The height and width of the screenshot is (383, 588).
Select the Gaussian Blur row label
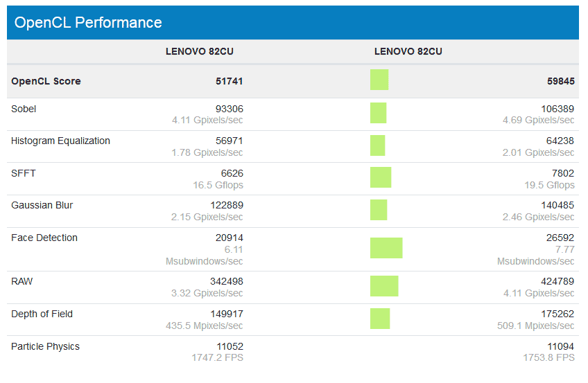(42, 205)
